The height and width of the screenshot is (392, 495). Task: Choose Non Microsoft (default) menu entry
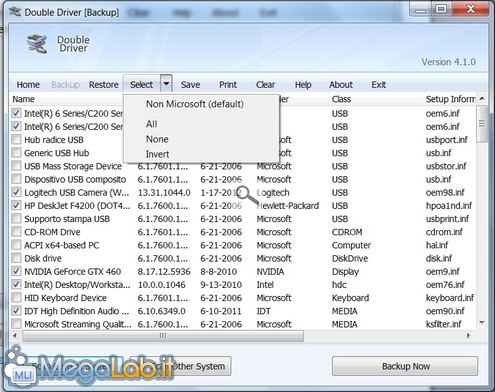click(x=201, y=104)
